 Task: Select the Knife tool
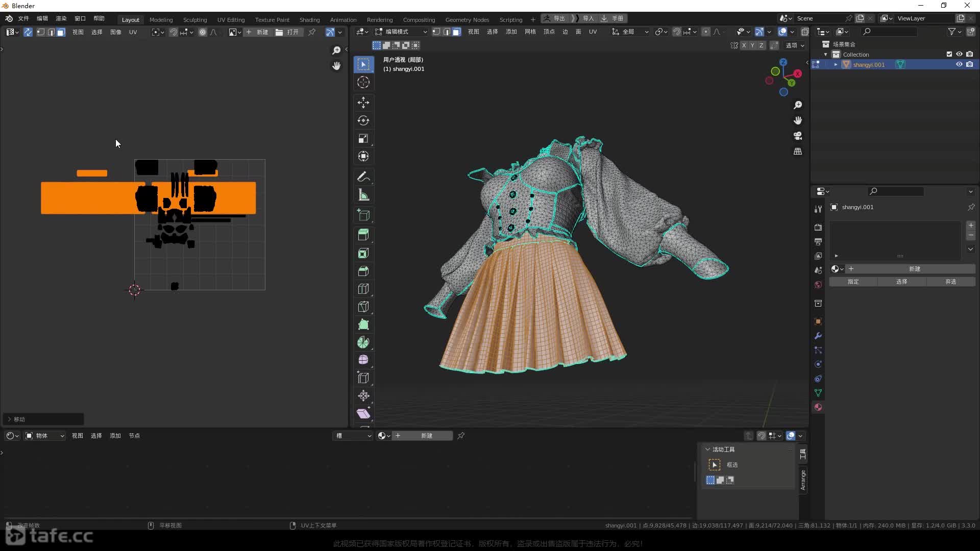point(363,307)
